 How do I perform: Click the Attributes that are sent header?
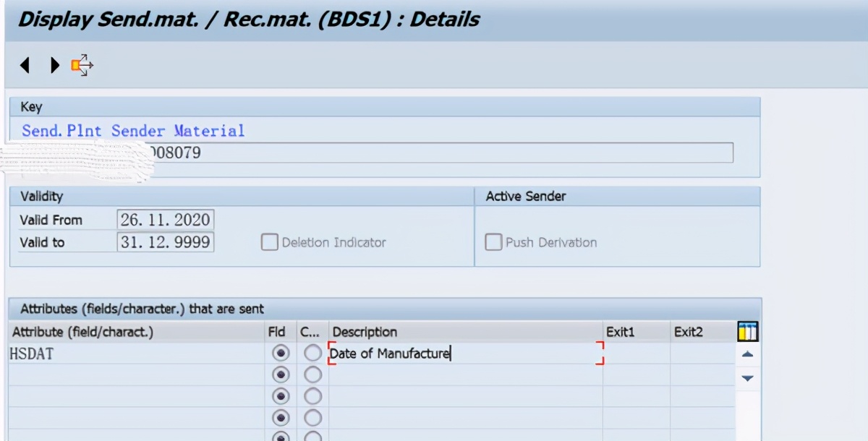tap(385, 309)
